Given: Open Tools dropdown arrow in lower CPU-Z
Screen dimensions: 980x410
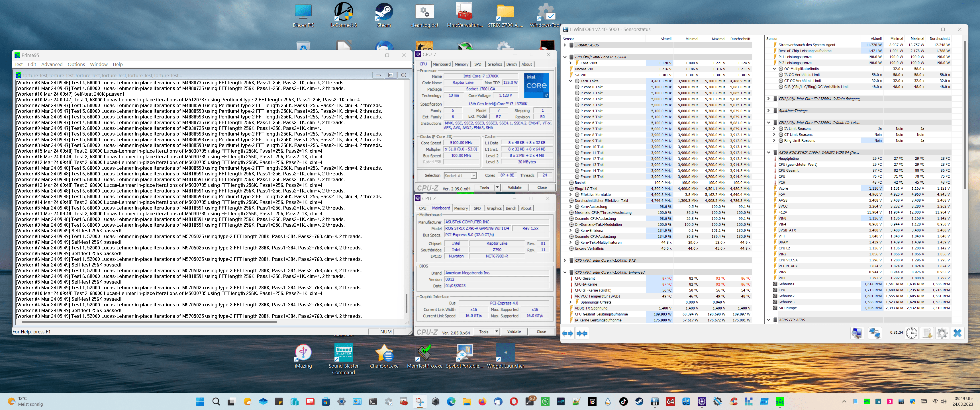Looking at the screenshot, I should [496, 332].
